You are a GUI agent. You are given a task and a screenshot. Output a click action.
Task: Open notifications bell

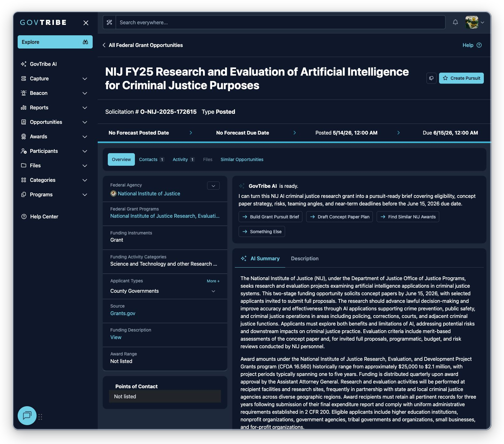click(455, 22)
